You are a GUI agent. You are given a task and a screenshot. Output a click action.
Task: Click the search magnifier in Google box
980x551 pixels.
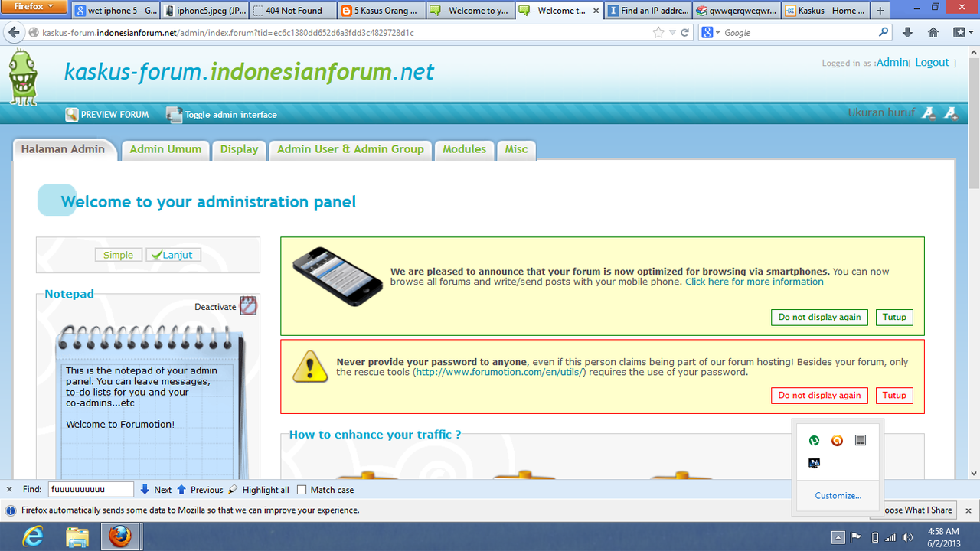click(884, 32)
